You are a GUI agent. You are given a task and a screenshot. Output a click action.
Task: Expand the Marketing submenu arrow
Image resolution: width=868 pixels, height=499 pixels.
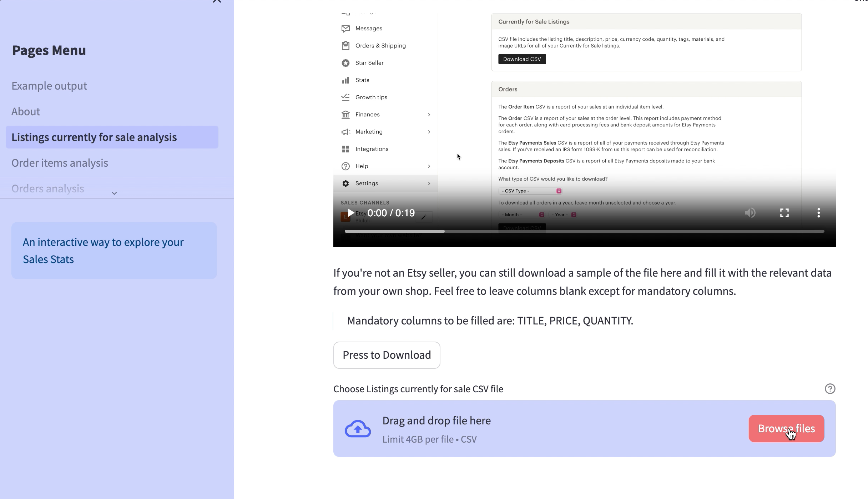429,132
